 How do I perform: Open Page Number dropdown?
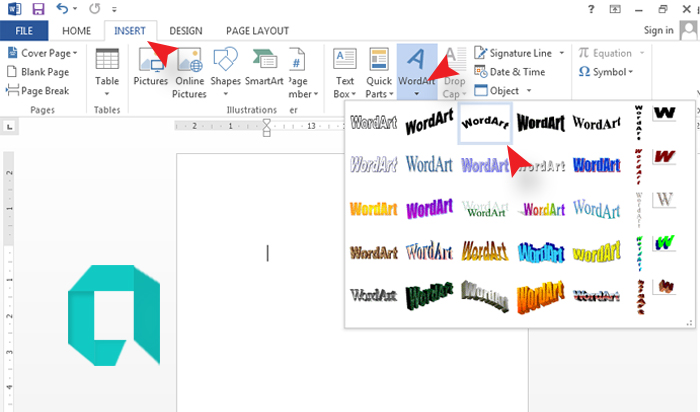point(303,73)
